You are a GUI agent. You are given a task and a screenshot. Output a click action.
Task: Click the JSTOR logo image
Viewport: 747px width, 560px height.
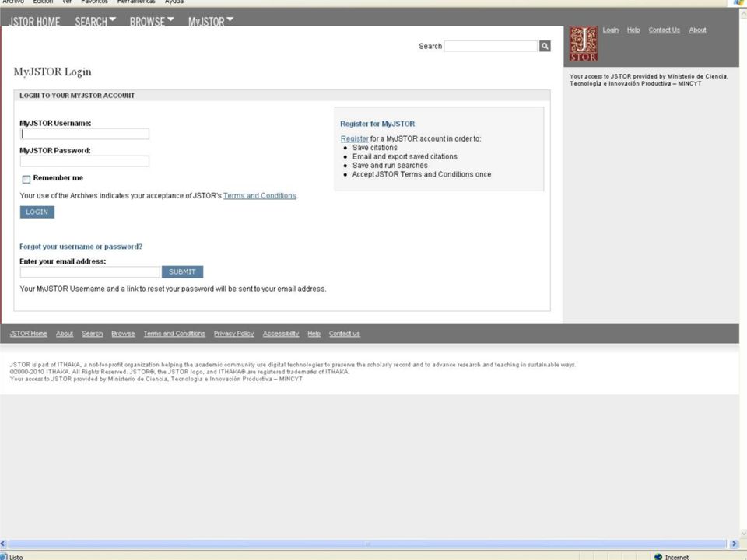(583, 44)
